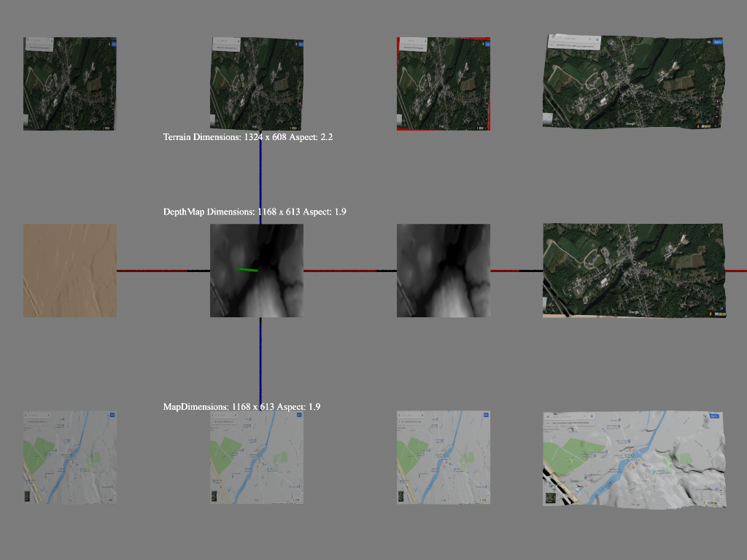This screenshot has height=560, width=747.
Task: Select the tan shaded relief tile
Action: tap(69, 271)
